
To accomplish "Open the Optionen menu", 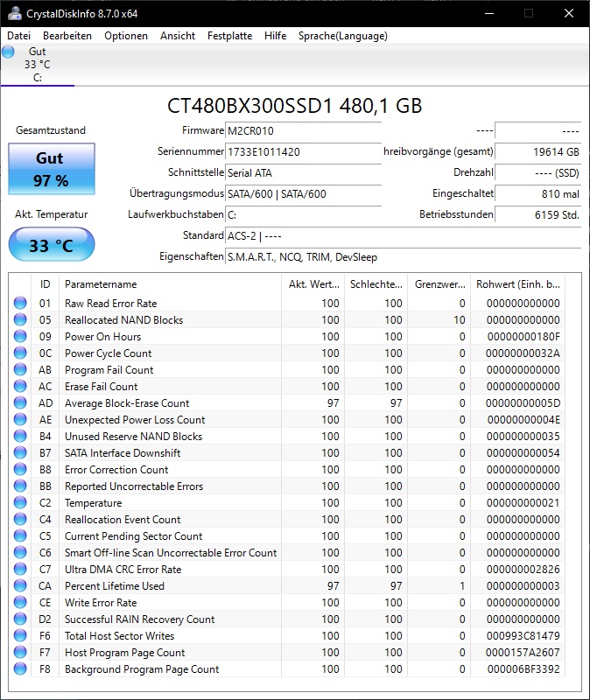I will [x=126, y=36].
